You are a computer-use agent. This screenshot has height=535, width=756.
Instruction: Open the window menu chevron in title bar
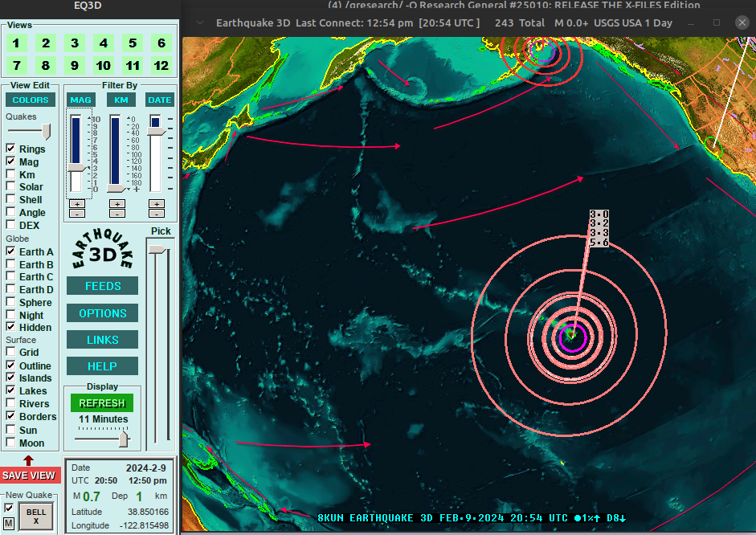(x=200, y=22)
